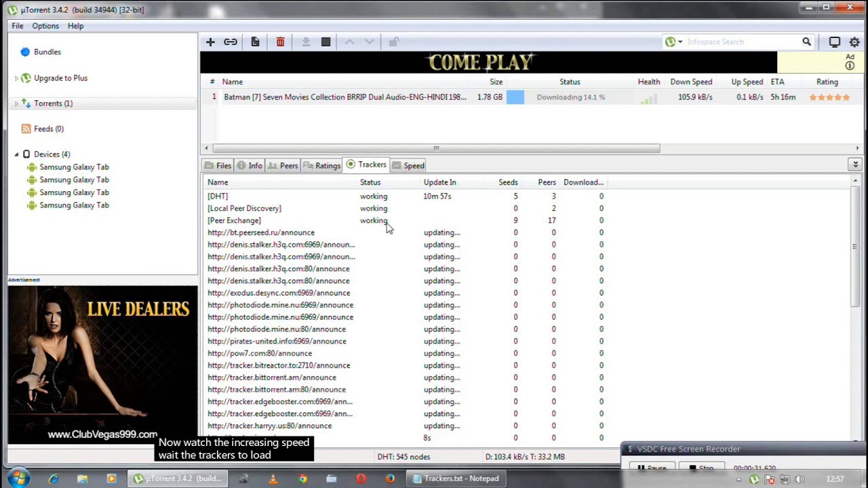This screenshot has width=868, height=488.
Task: Open Preferences gear icon
Action: (854, 42)
